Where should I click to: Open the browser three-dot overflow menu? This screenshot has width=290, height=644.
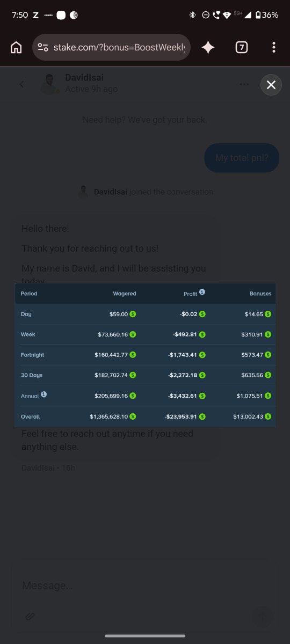274,47
